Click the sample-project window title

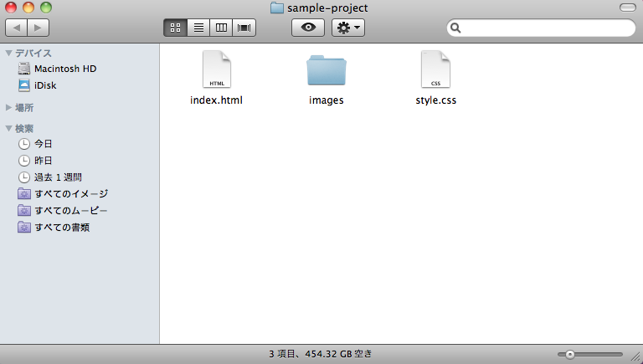[x=327, y=8]
